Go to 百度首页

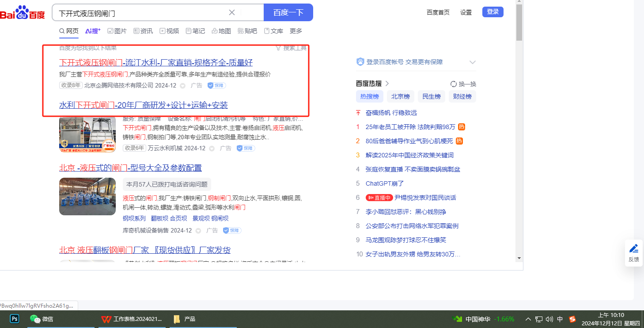(438, 12)
